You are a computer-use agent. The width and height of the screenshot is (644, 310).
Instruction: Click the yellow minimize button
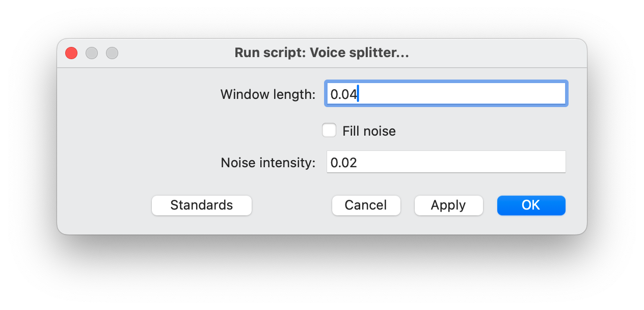(x=92, y=53)
